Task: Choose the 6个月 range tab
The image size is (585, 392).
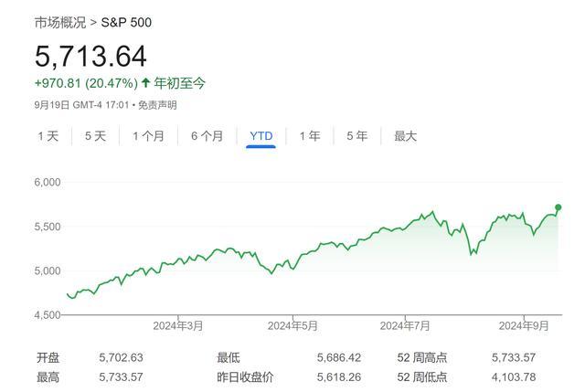Action: pyautogui.click(x=207, y=136)
